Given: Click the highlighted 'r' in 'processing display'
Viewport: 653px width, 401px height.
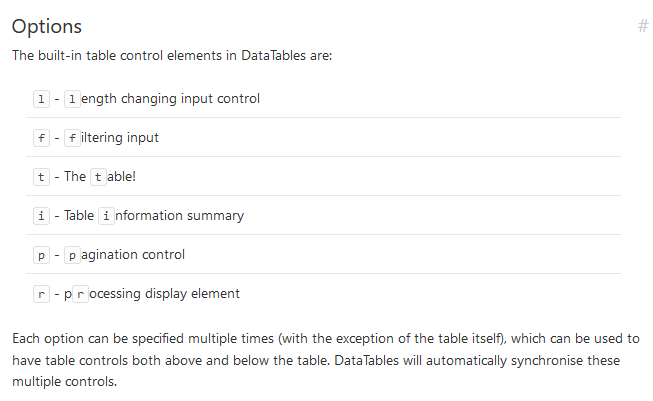Looking at the screenshot, I should 80,293.
